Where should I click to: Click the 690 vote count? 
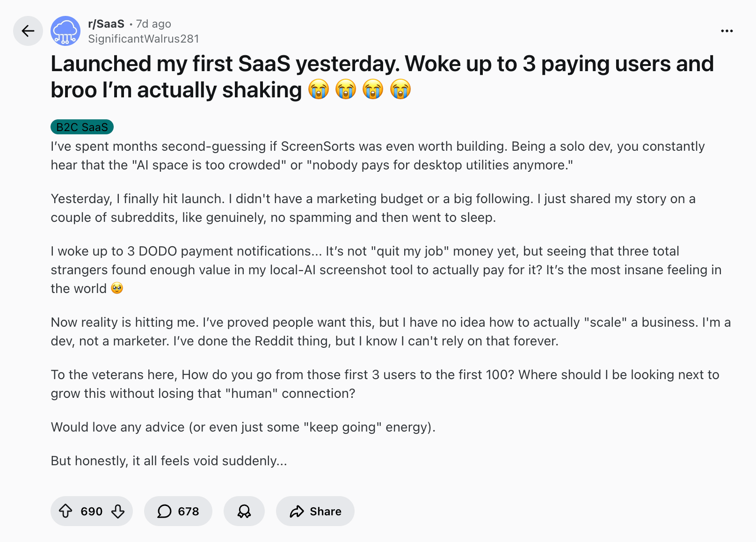(x=92, y=512)
